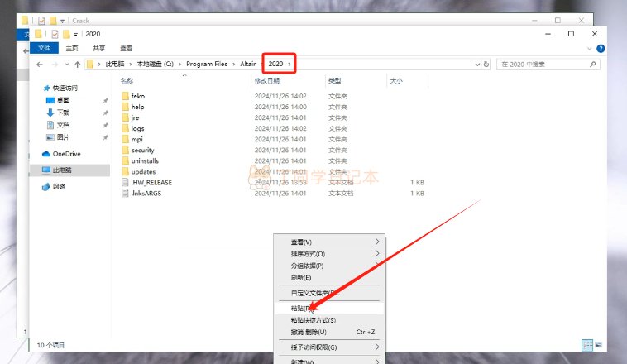Open the feko folder icon

coord(126,96)
